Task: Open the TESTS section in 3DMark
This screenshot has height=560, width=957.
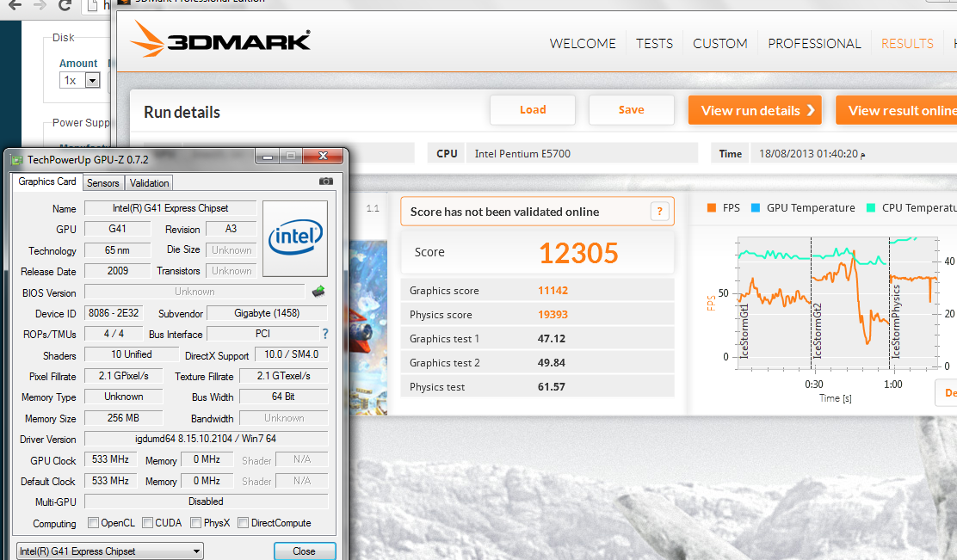Action: (x=654, y=43)
